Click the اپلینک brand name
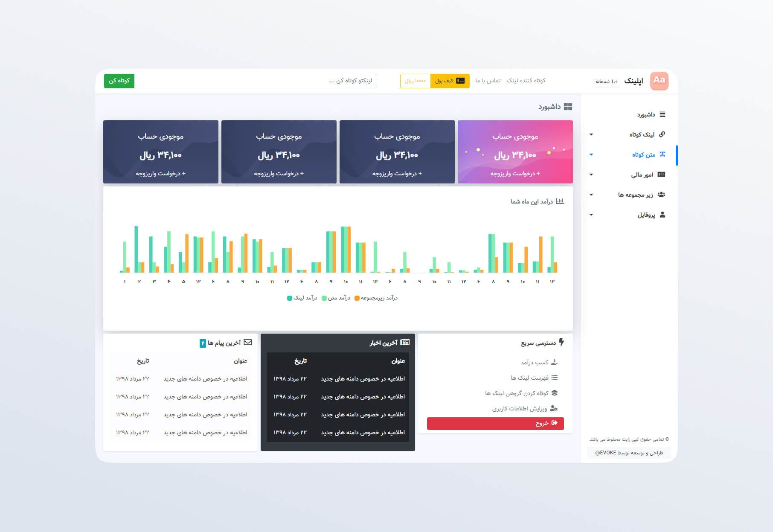 pos(634,81)
